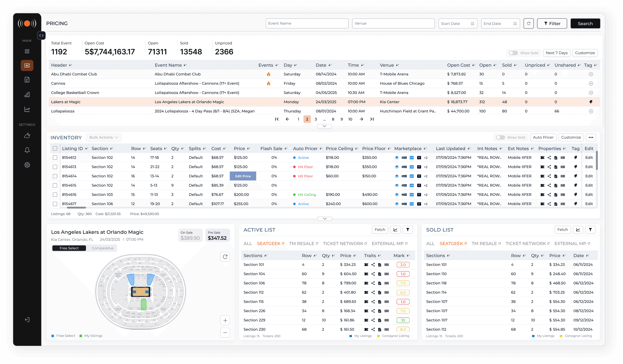
Task: Open Active List filter funnel icon
Action: pos(407,230)
